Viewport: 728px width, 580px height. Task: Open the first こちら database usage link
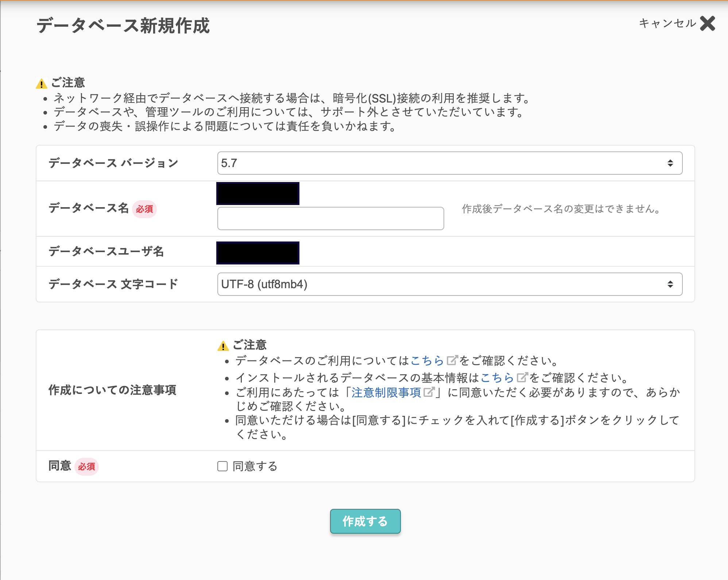427,361
